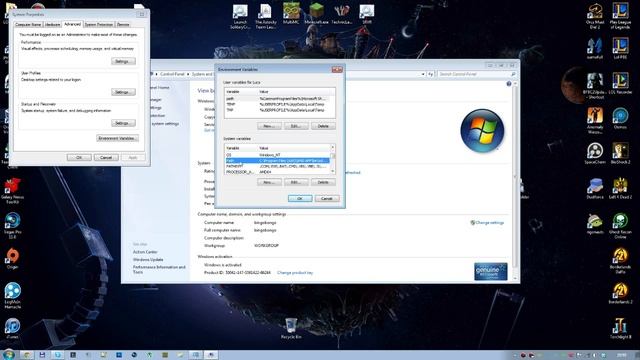Screen dimensions: 640x360
Task: Click the Environment Variables button
Action: (118, 138)
